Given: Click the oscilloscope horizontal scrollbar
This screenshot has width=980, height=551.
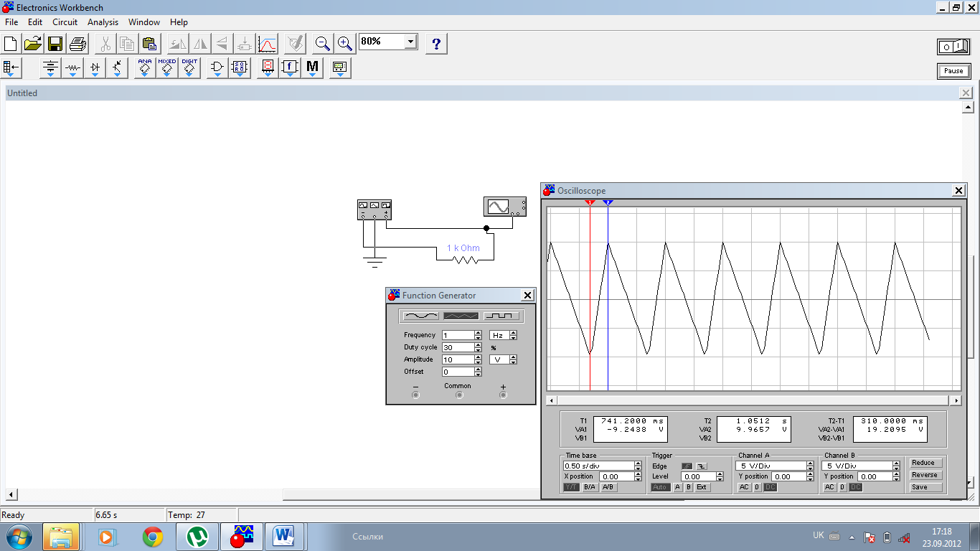Looking at the screenshot, I should tap(754, 400).
